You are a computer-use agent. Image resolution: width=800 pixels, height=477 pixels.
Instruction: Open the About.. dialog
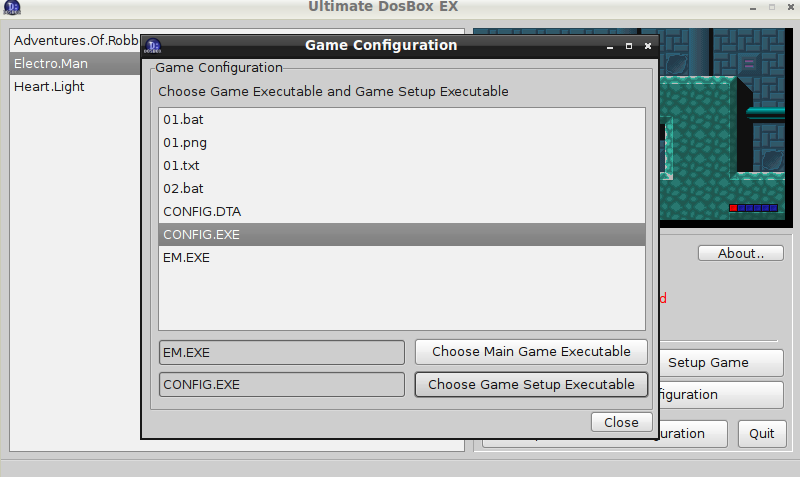[741, 253]
